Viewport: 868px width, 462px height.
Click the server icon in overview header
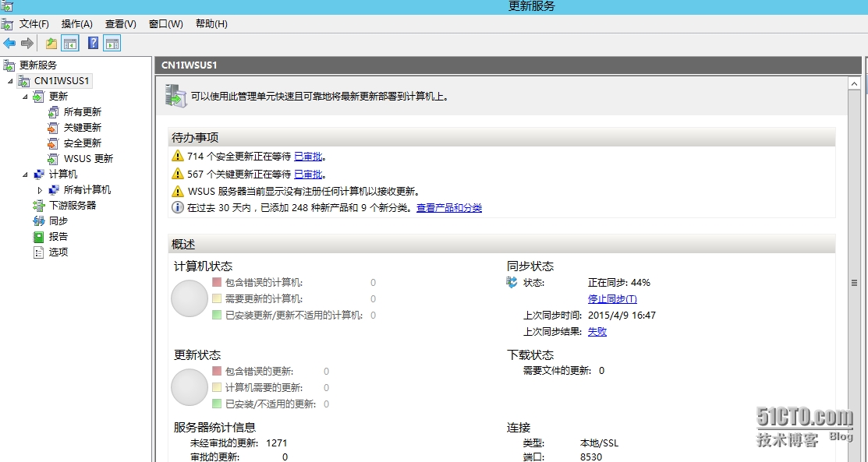tap(176, 95)
